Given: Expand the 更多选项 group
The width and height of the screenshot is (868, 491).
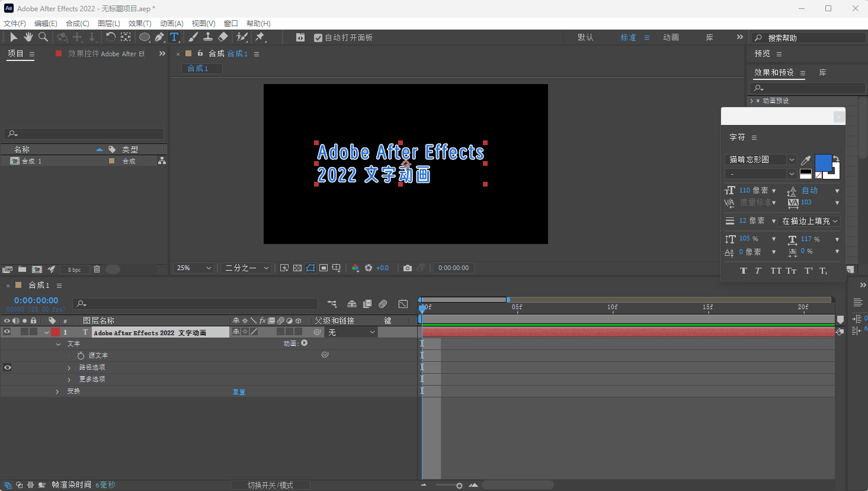Looking at the screenshot, I should coord(69,380).
